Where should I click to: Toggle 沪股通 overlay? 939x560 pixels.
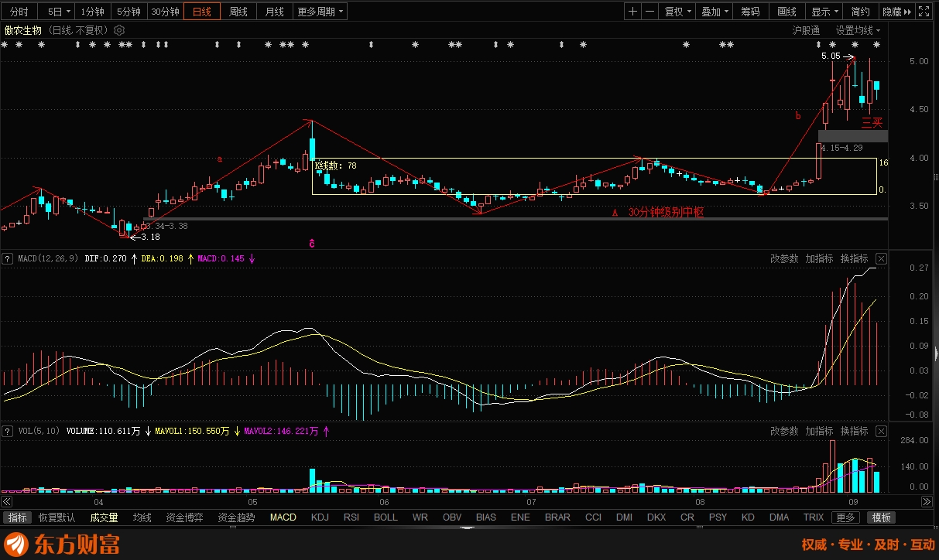click(x=806, y=30)
